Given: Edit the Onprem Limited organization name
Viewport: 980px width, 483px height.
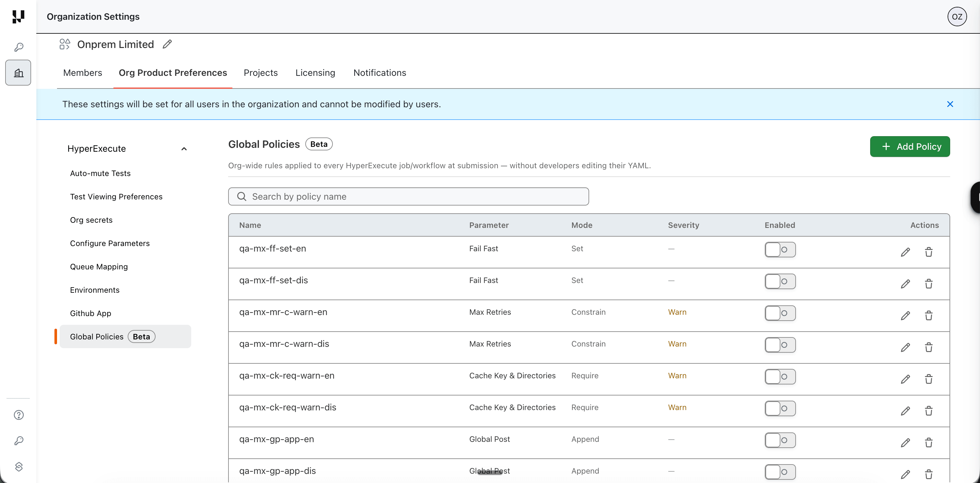Looking at the screenshot, I should click(x=168, y=44).
